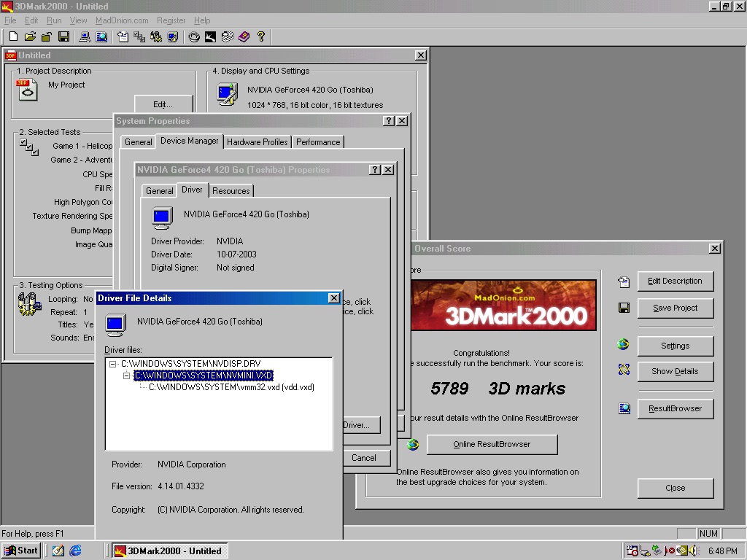Click the 6:48 PM taskbar clock
Screen dimensions: 747x560
[x=723, y=551]
